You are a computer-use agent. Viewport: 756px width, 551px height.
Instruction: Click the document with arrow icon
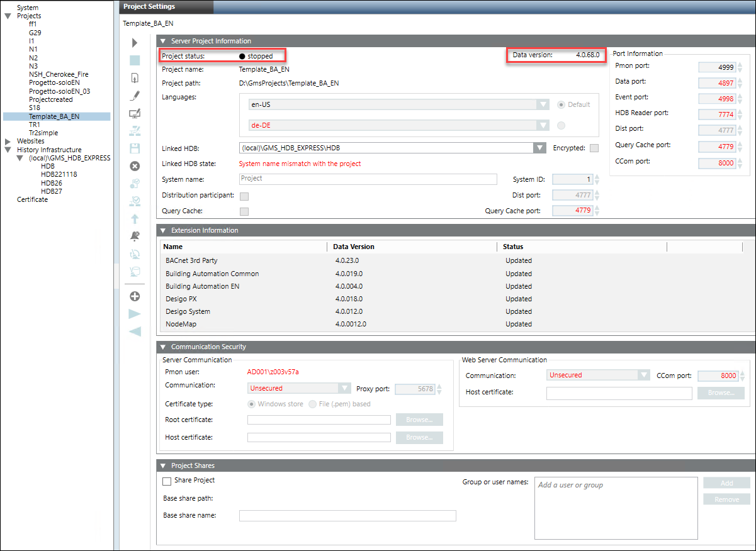[x=135, y=78]
